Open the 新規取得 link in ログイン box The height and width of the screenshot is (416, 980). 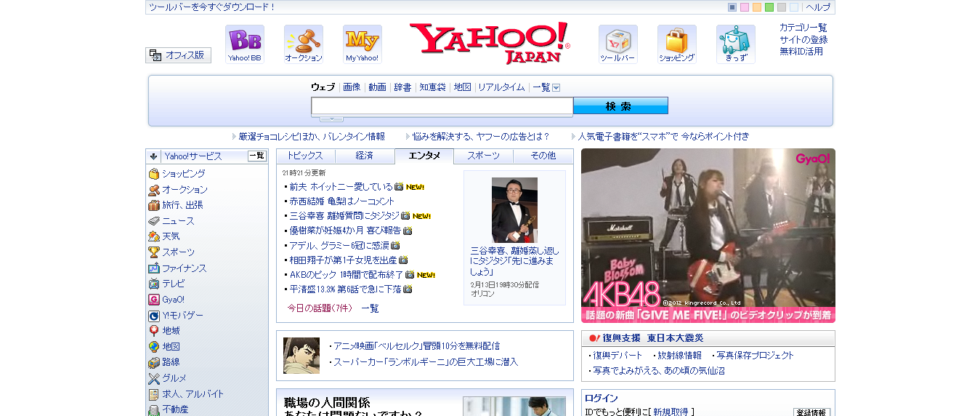pos(671,412)
